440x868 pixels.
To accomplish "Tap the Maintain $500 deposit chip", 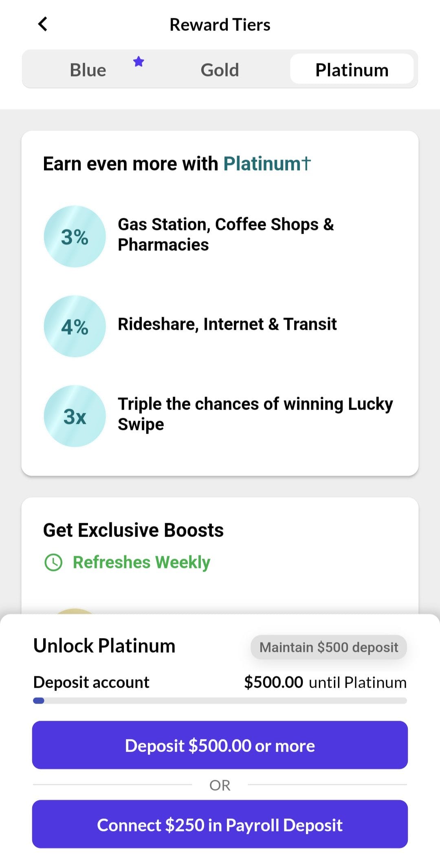I will point(328,647).
